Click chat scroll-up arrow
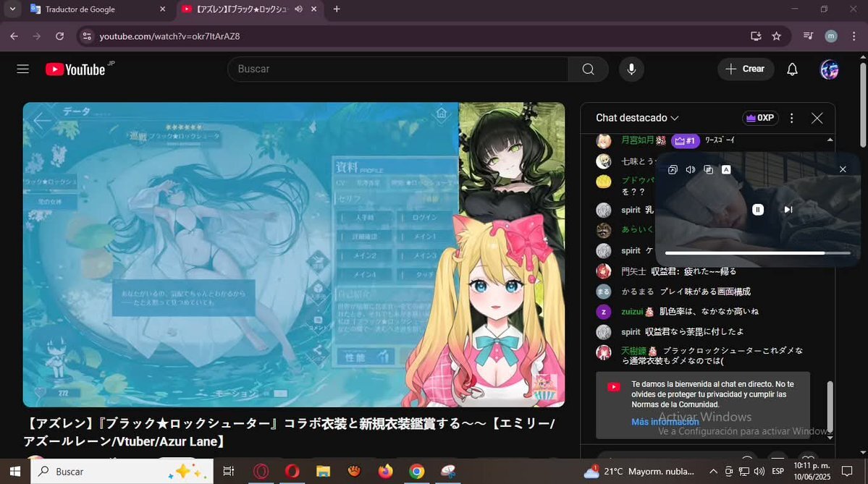868x484 pixels. 830,140
